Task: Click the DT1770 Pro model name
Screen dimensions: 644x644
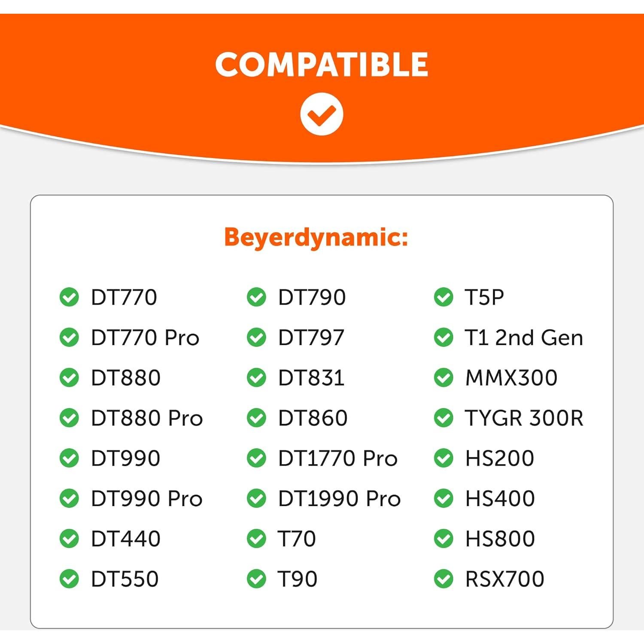Action: [x=337, y=458]
